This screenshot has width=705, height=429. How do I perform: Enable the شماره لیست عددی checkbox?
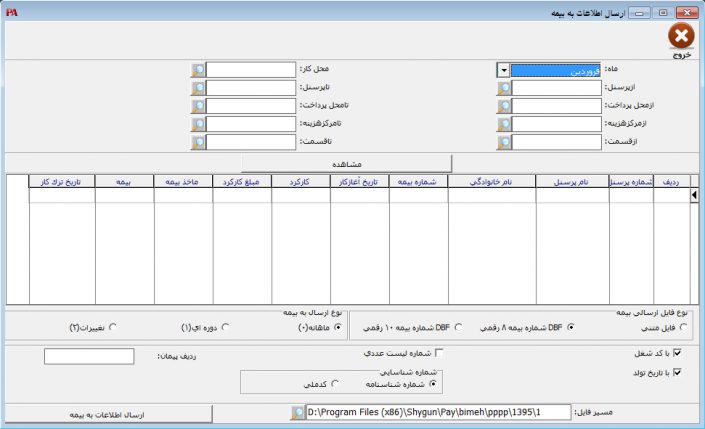pos(438,353)
